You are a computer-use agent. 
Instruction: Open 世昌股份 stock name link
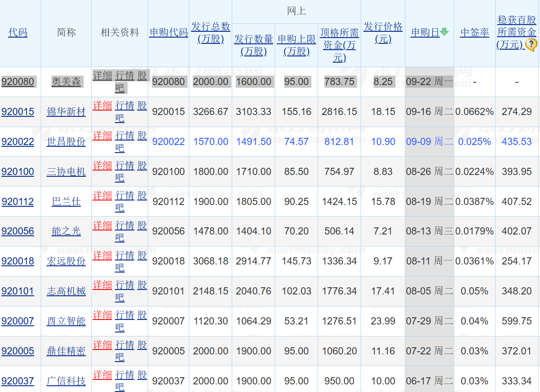pos(66,142)
